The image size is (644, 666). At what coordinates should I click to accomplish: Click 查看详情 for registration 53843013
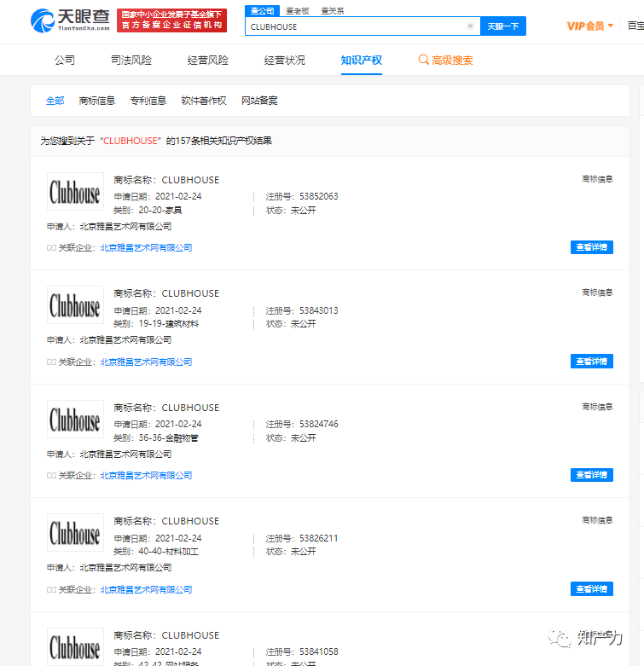coord(592,362)
